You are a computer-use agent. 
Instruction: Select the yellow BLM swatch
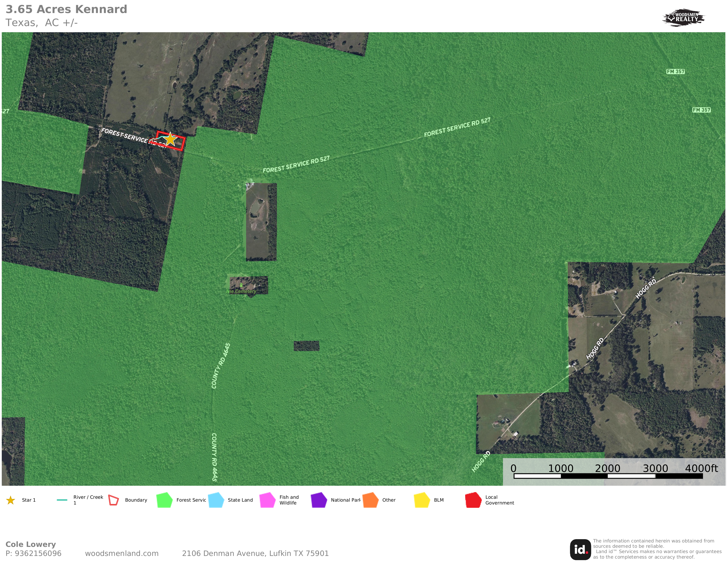[x=422, y=500]
